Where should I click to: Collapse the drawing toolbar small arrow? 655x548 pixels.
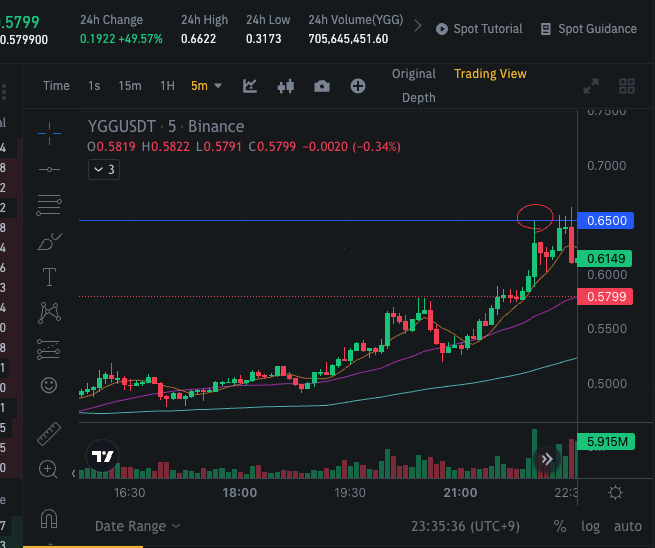pyautogui.click(x=74, y=473)
